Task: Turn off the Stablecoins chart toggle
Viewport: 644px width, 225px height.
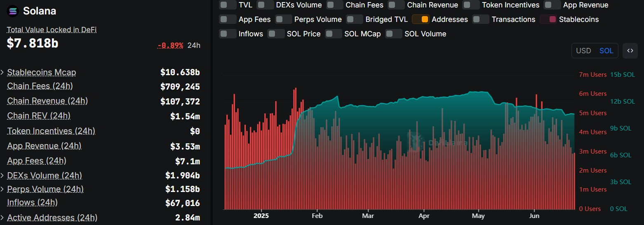Action: [x=548, y=19]
